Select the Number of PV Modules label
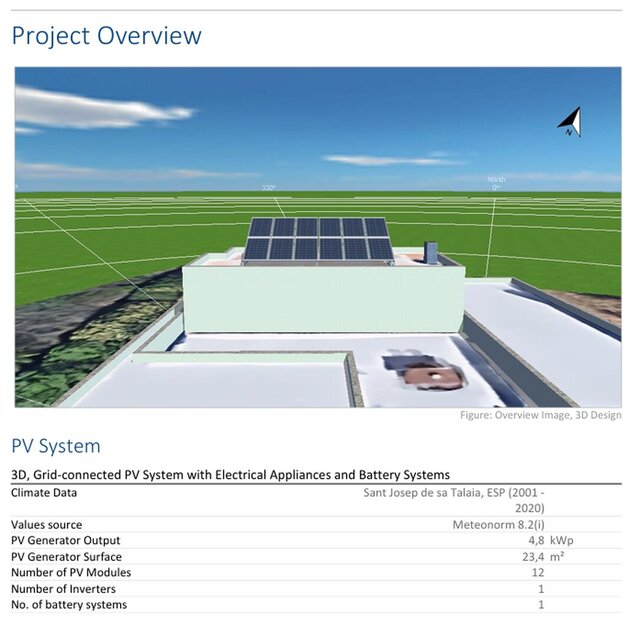 [x=71, y=572]
